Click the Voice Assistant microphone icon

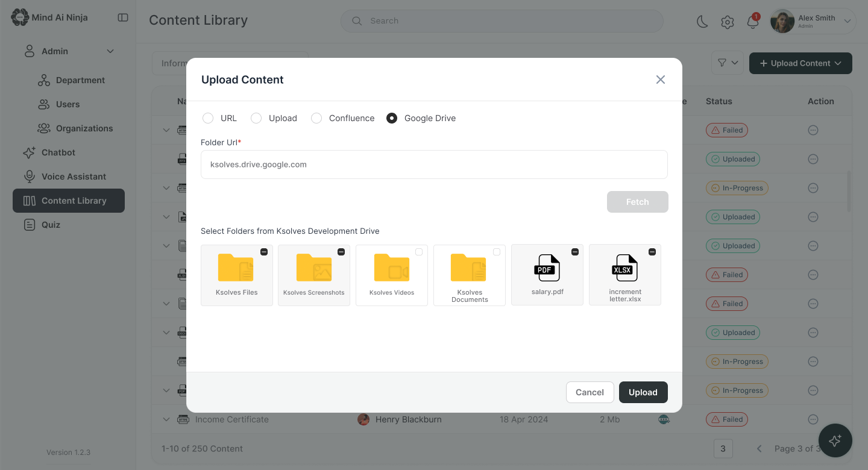click(29, 177)
